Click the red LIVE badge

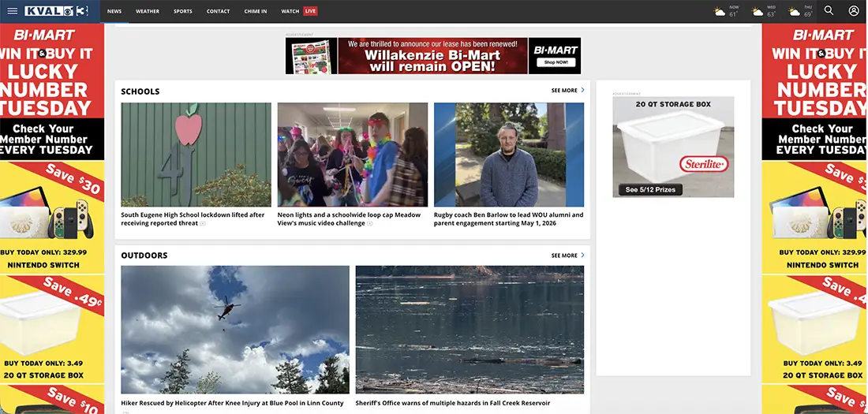[311, 11]
